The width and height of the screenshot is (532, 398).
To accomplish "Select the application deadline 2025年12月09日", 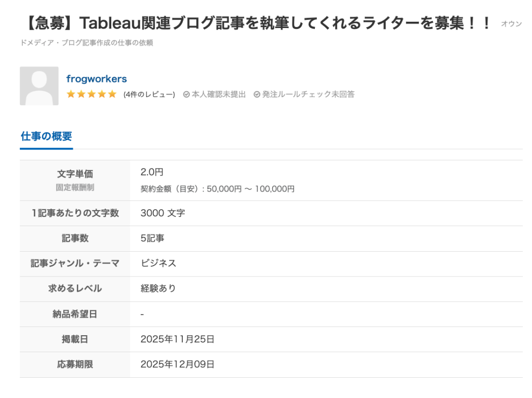I will coord(177,364).
